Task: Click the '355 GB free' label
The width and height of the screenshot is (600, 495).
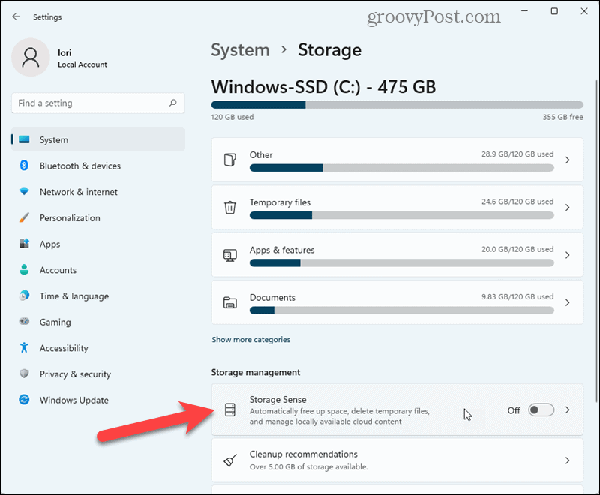Action: point(562,117)
